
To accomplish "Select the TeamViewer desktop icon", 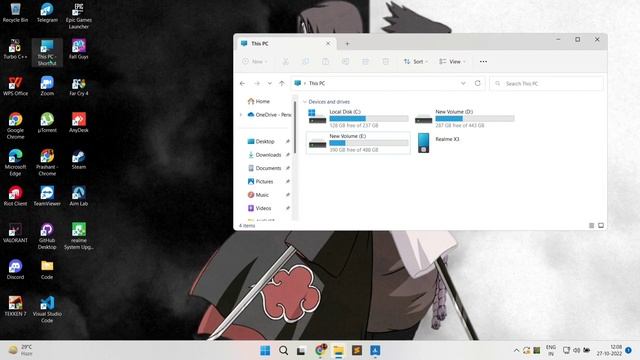I will coord(47,196).
